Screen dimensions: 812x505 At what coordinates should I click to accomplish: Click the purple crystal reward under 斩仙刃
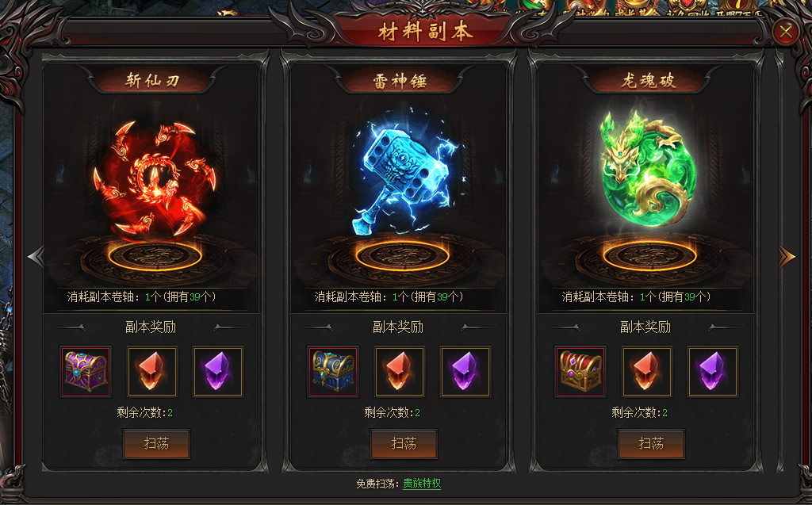point(218,372)
